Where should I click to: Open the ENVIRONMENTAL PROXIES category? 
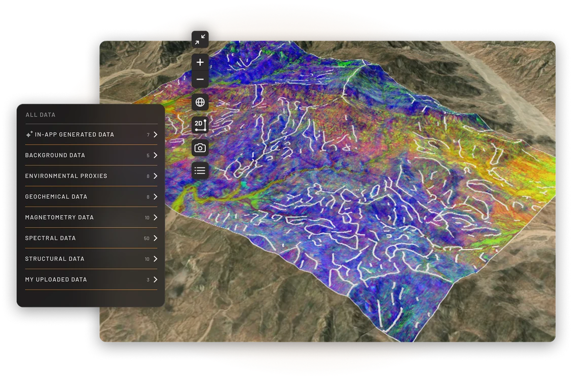[91, 176]
